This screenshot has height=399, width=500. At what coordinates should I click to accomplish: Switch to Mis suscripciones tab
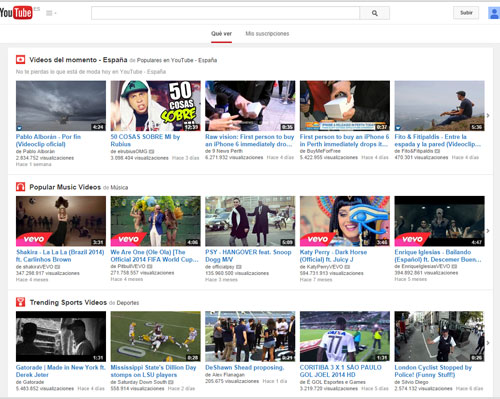[x=267, y=34]
